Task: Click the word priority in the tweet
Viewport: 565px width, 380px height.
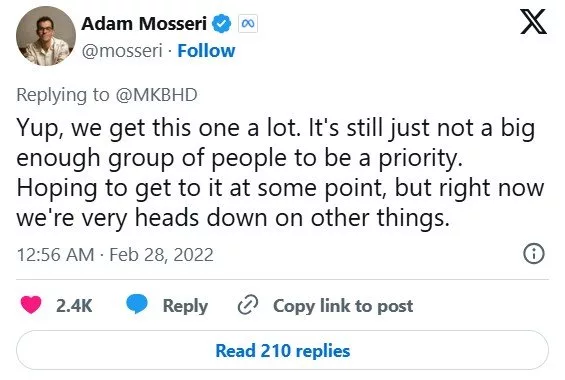Action: (x=420, y=158)
